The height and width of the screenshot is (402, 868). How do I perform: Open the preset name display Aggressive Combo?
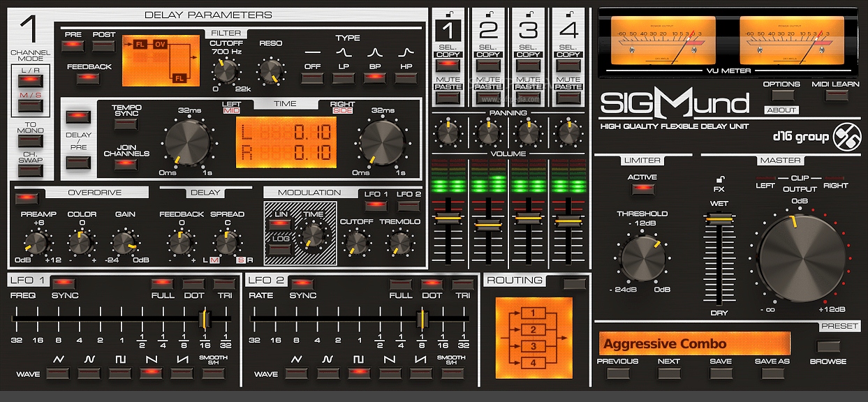point(695,343)
